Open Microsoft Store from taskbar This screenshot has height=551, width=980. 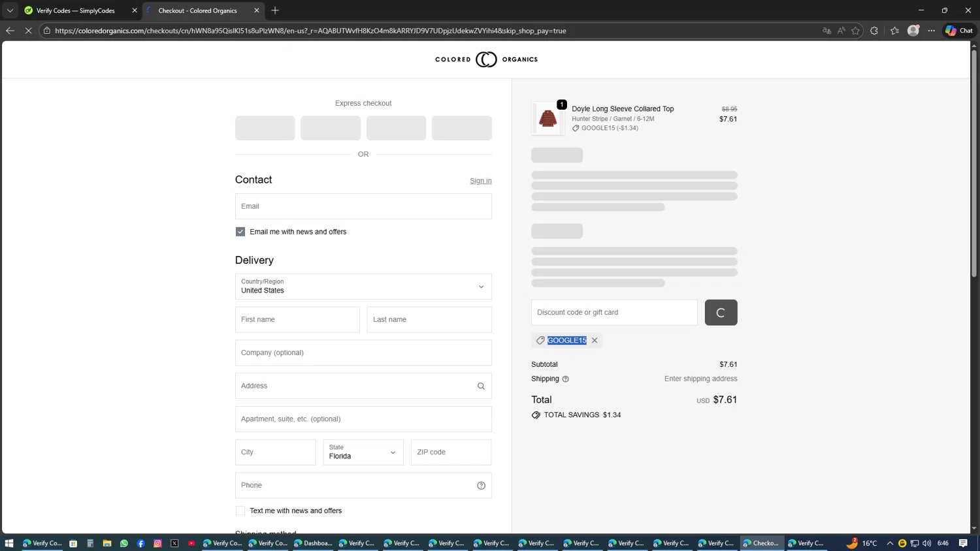(73, 543)
